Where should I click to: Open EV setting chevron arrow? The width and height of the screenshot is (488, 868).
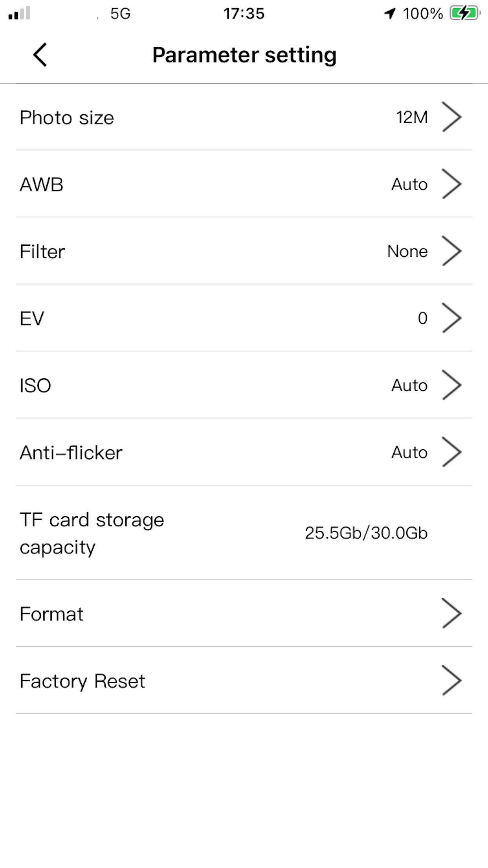(451, 318)
